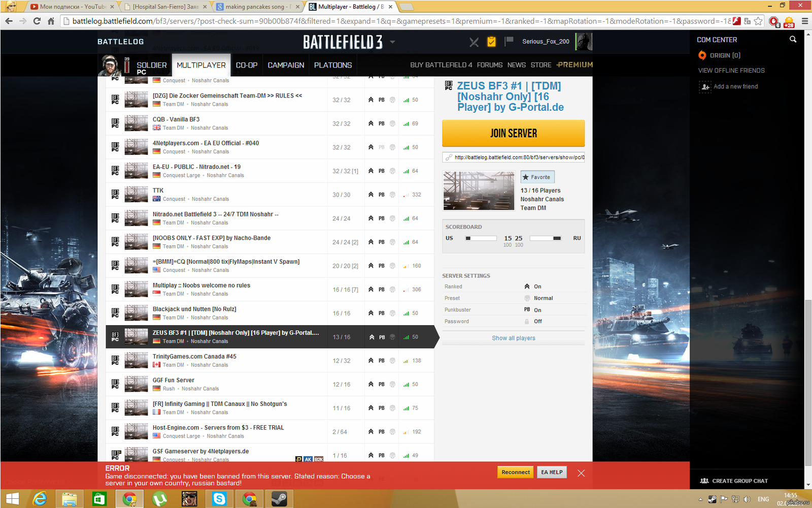Click the Com Center search magnifier
Screen dimensions: 812x508
[793, 40]
